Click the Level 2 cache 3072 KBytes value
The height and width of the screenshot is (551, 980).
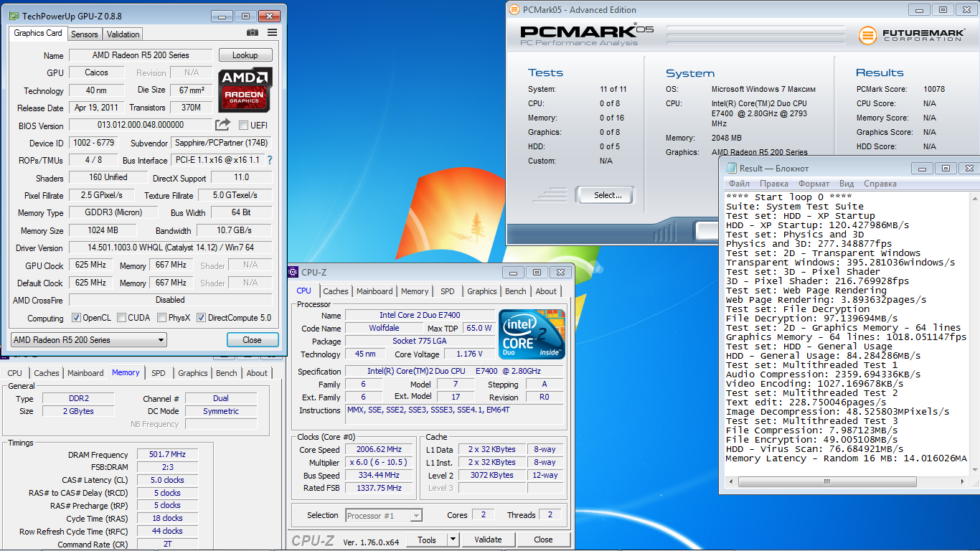click(x=491, y=475)
